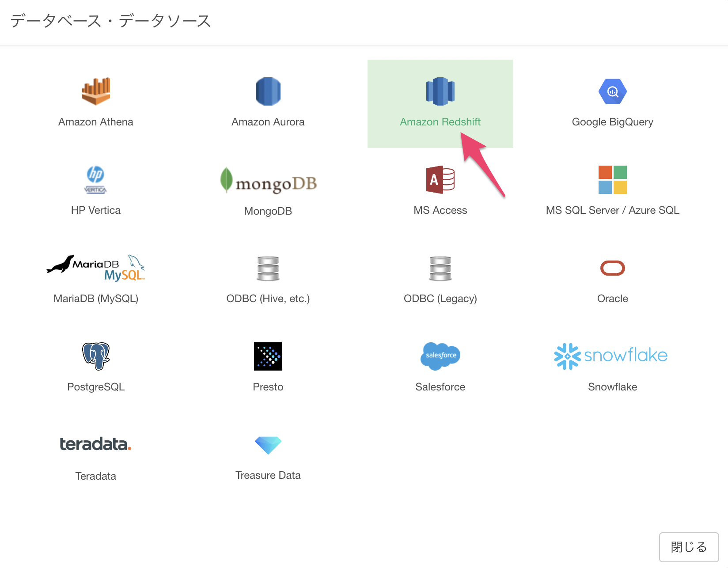Select the ODBC (Hive, etc.) database icon
Screen dimensions: 728x568
coord(268,268)
